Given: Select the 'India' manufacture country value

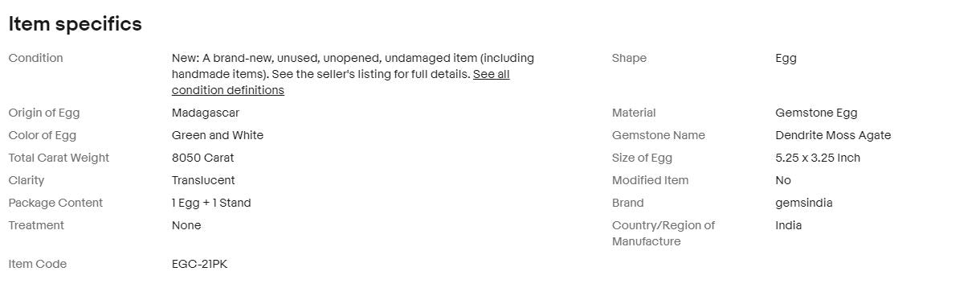Looking at the screenshot, I should point(789,225).
